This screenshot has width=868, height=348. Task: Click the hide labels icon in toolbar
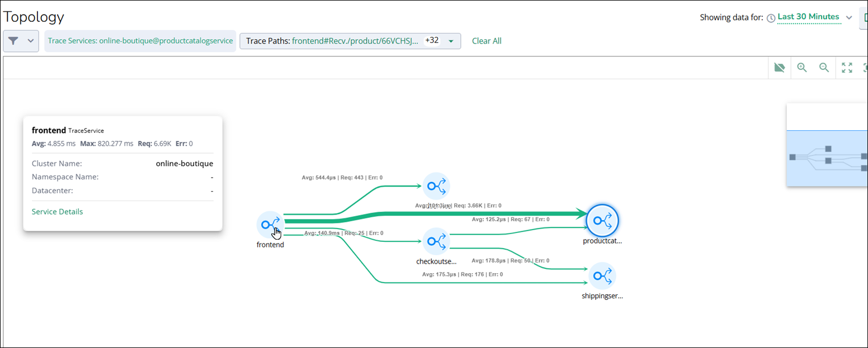coord(780,68)
